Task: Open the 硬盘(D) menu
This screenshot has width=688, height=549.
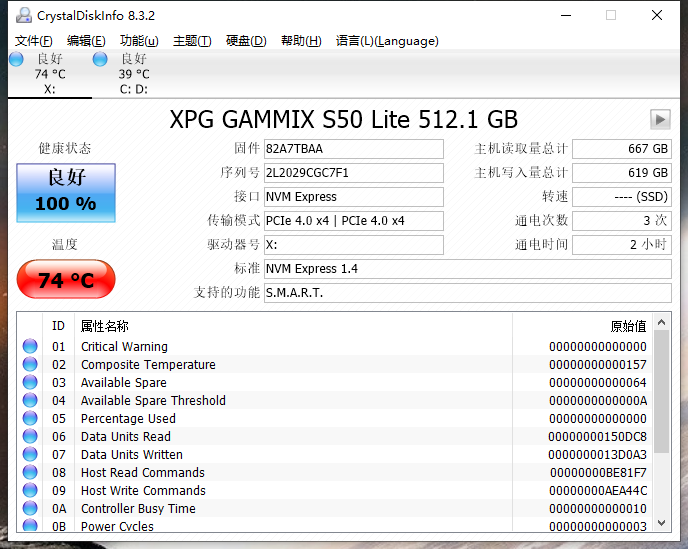Action: tap(246, 41)
